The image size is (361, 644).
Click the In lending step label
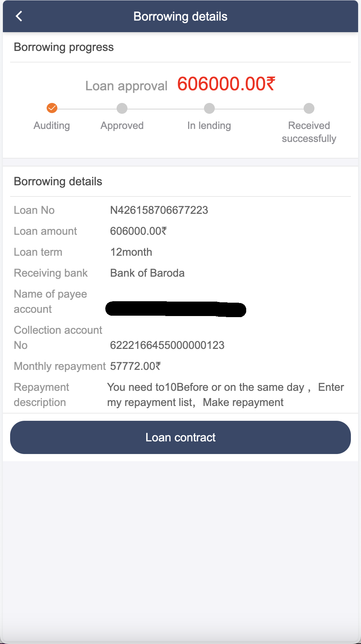click(209, 126)
